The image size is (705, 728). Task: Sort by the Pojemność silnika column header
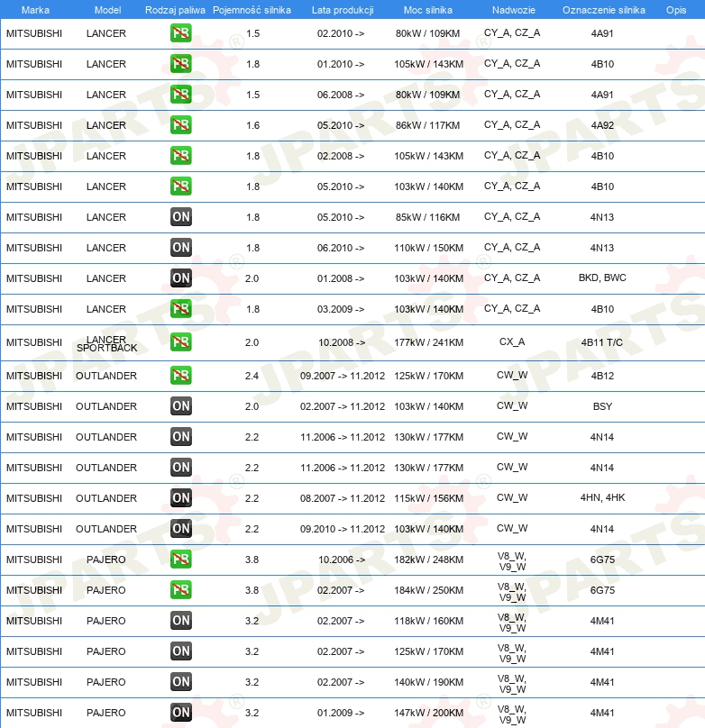click(252, 9)
